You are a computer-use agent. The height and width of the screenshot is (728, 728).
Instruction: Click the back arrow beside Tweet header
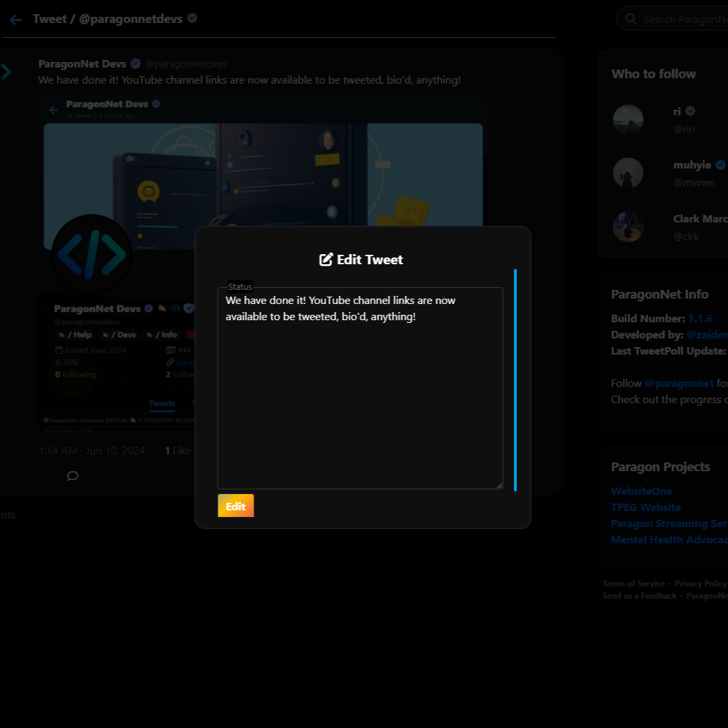coord(16,20)
